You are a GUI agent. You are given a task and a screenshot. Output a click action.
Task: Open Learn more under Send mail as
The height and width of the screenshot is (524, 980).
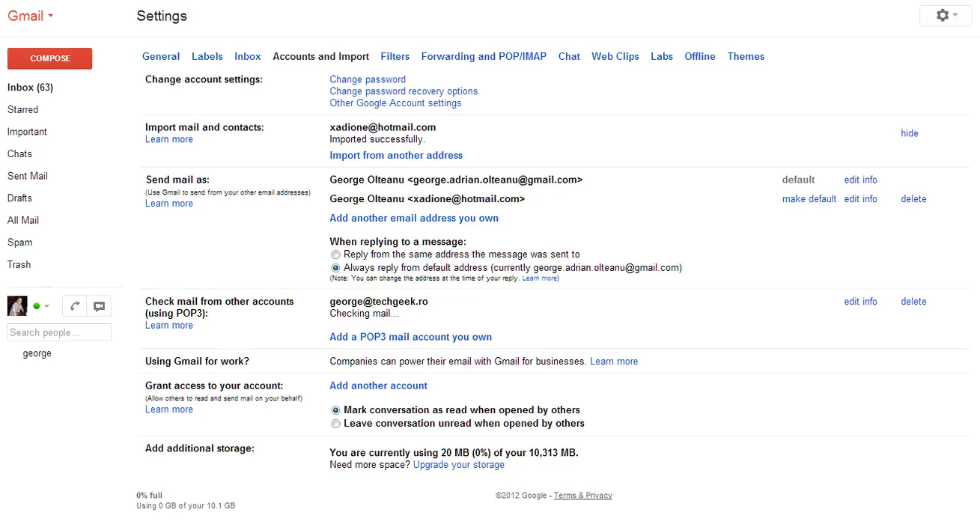coord(169,204)
